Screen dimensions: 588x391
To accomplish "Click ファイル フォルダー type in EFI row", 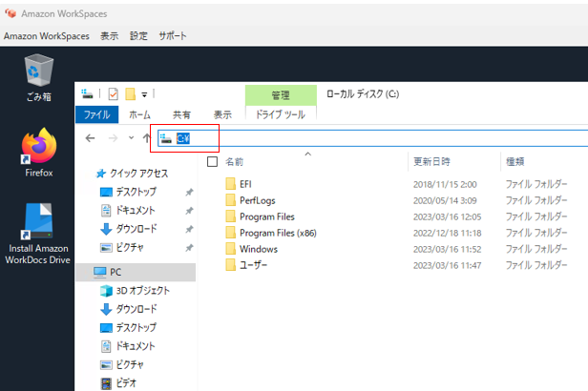I will (x=536, y=184).
